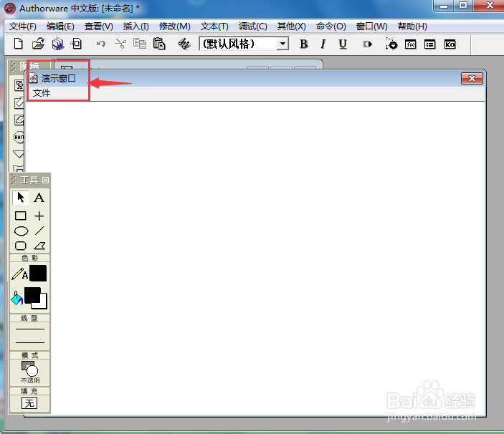
Task: Click the Restart/Run flow icon
Action: click(x=368, y=44)
